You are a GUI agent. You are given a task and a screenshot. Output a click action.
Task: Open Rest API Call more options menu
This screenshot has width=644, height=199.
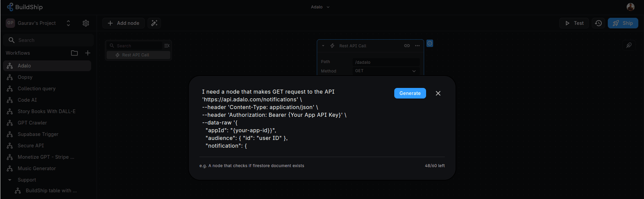tap(417, 46)
